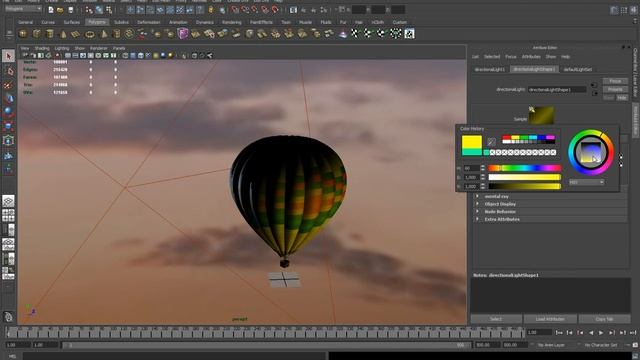Click the current yellow color swatch
Image resolution: width=640 pixels, height=360 pixels.
[x=472, y=142]
